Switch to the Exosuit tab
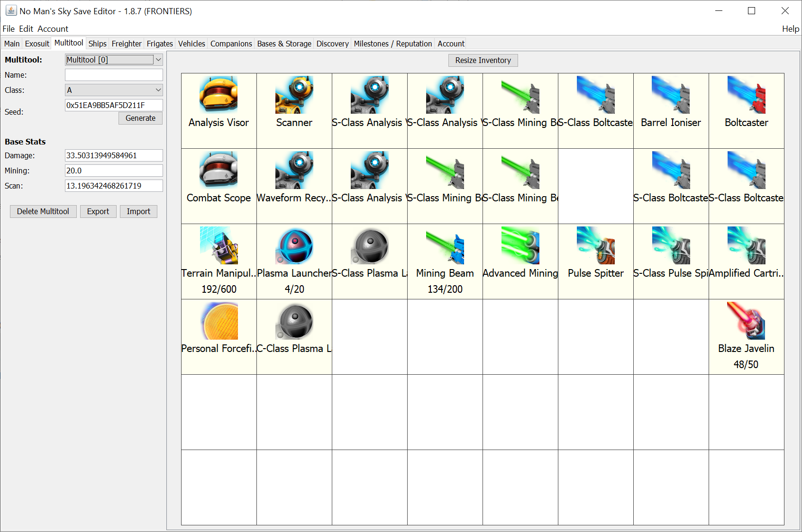The width and height of the screenshot is (802, 532). pyautogui.click(x=37, y=44)
